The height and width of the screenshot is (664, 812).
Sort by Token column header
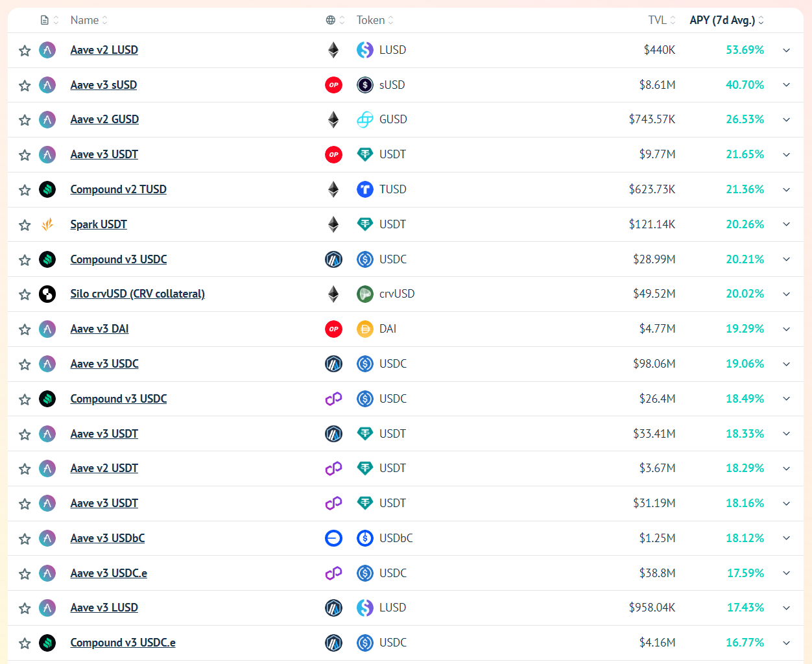(375, 20)
